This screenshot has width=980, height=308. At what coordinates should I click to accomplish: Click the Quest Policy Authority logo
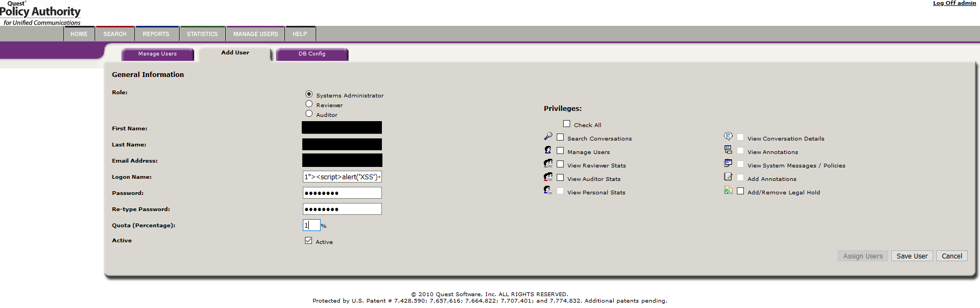point(40,13)
